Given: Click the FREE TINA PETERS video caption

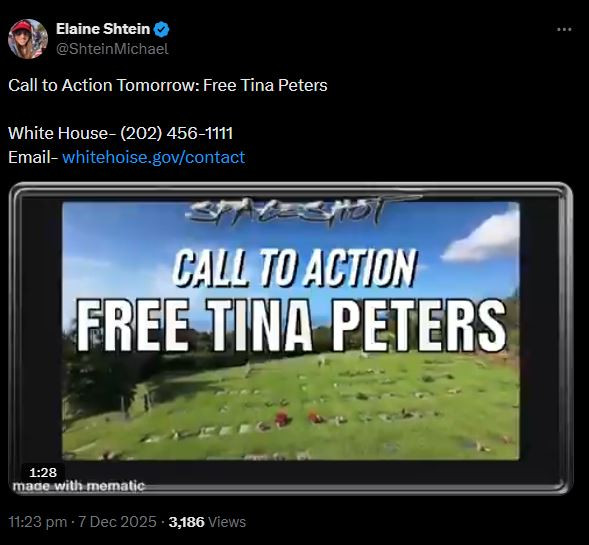Looking at the screenshot, I should 291,325.
